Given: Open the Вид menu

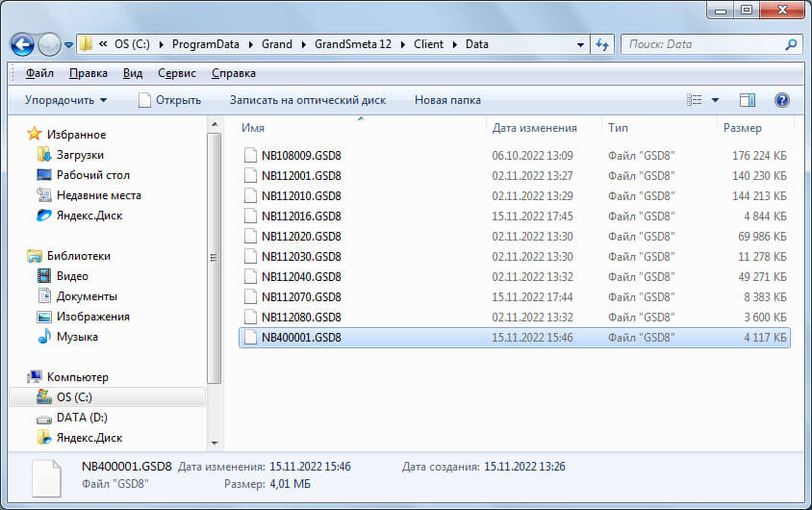Looking at the screenshot, I should tap(133, 73).
